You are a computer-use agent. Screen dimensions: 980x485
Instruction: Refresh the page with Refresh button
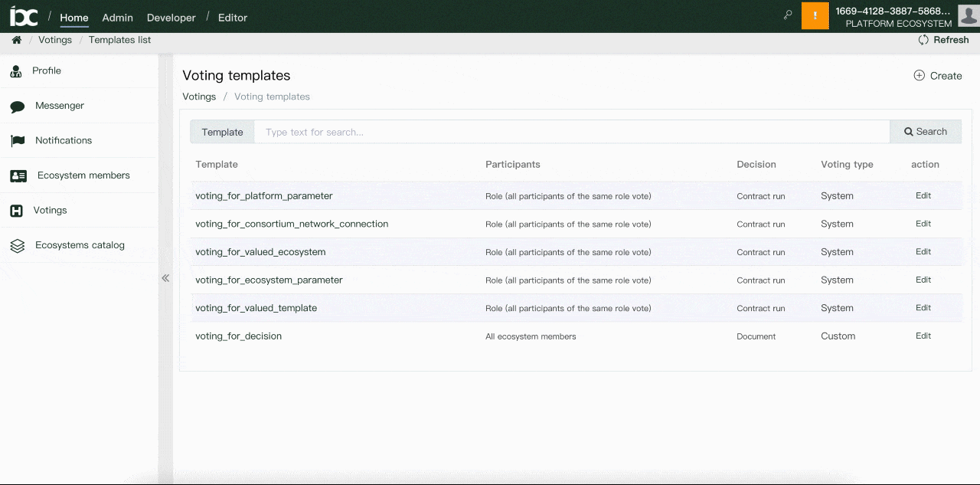tap(943, 40)
